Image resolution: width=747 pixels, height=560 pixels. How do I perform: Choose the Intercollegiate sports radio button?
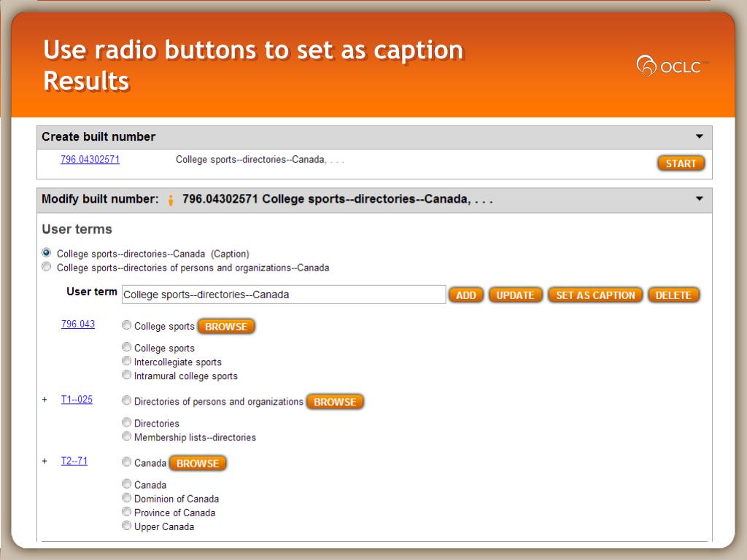tap(126, 360)
